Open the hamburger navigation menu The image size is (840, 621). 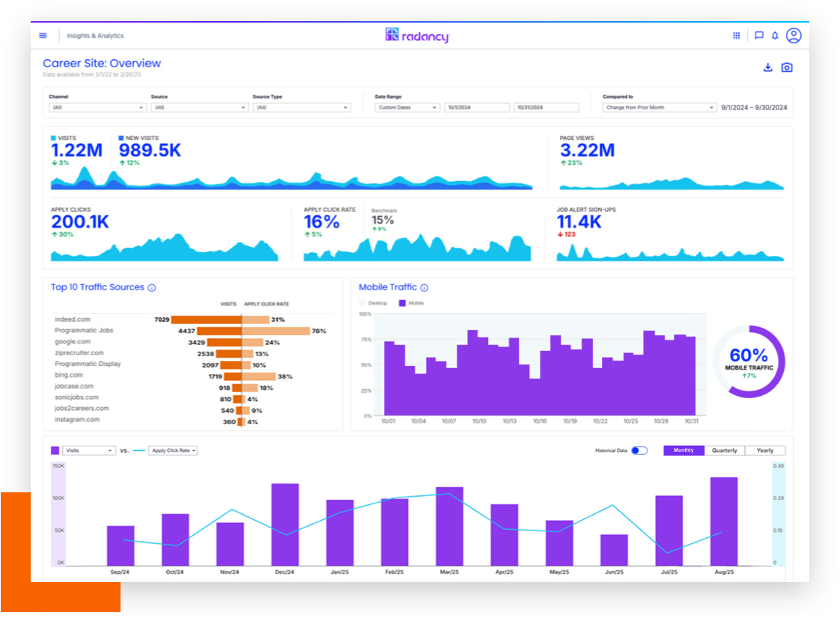click(43, 36)
